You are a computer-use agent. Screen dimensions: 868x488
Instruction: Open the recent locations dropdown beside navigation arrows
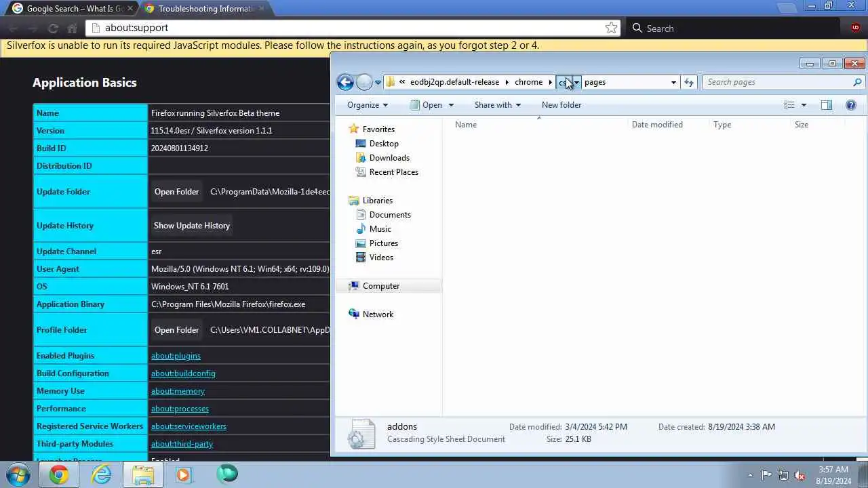click(378, 83)
